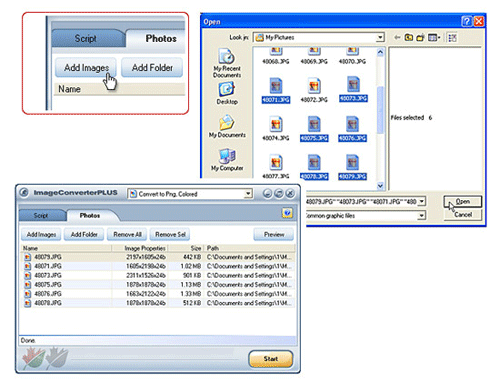This screenshot has height=384, width=500.
Task: Click the Photos tab in the enlarged inset
Action: (x=157, y=39)
